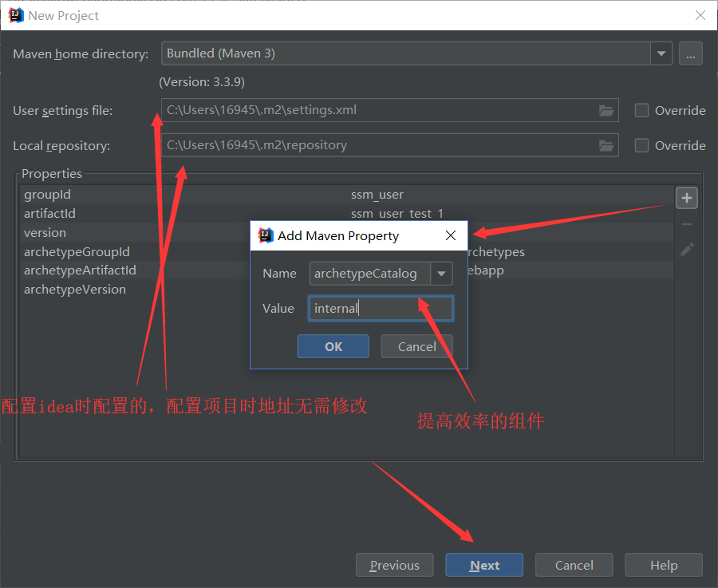Viewport: 718px width, 588px height.
Task: Click the ssm_user_test_1 artifactId value
Action: pyautogui.click(x=397, y=213)
